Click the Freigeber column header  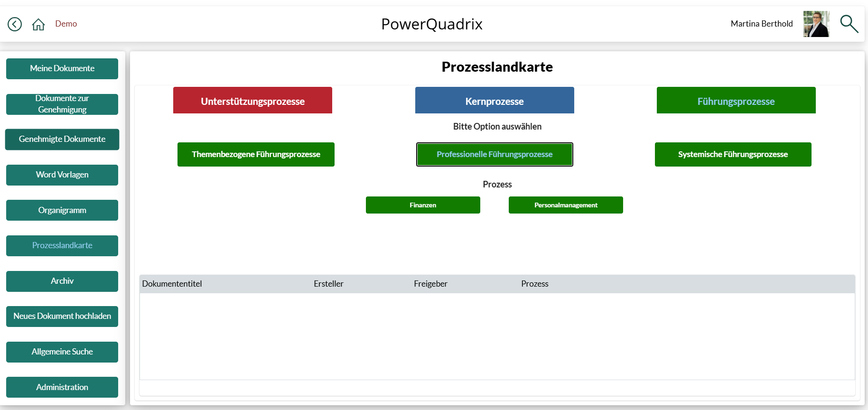(430, 284)
